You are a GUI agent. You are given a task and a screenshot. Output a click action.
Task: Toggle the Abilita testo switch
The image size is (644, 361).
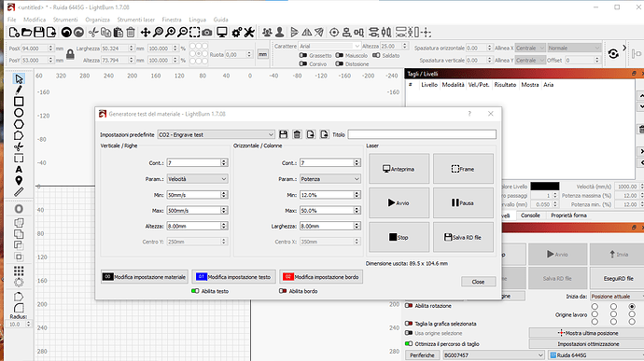click(x=195, y=291)
